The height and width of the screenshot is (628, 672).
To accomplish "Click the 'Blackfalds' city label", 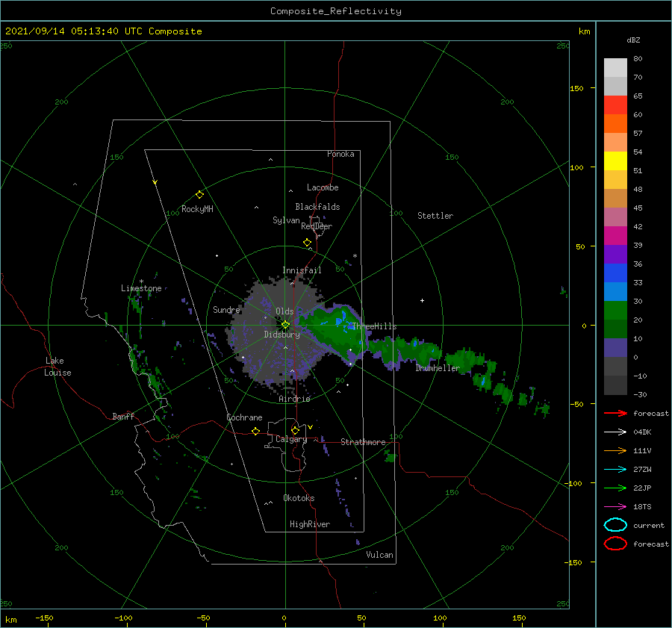I will click(317, 207).
